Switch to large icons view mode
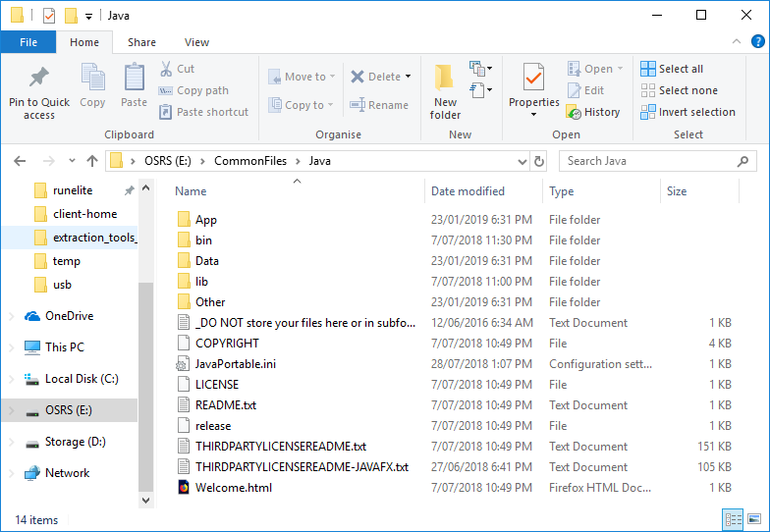 [753, 519]
